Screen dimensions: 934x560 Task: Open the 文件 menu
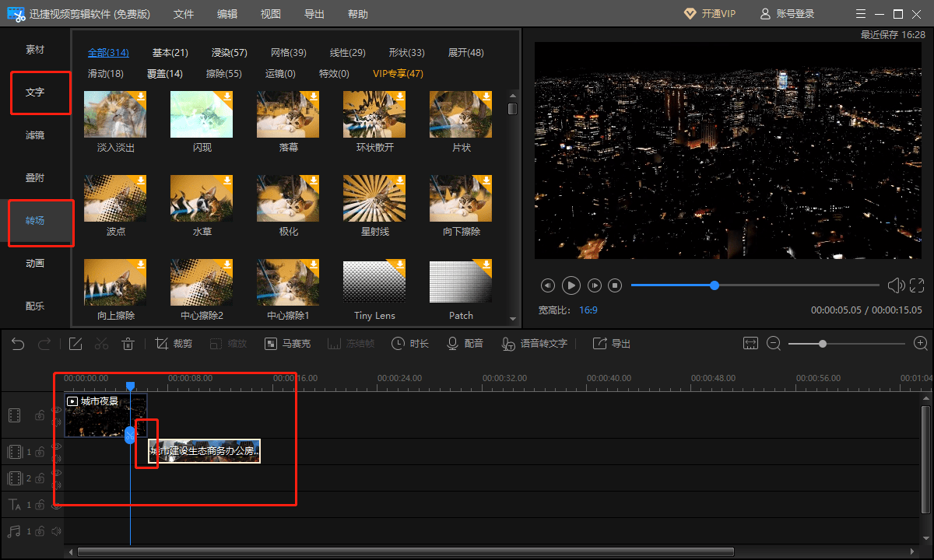[x=184, y=14]
